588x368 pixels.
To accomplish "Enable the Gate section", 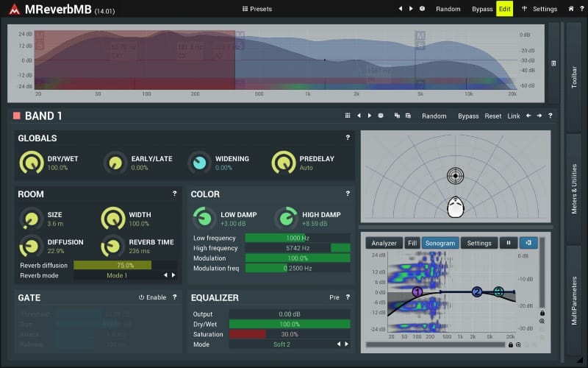I will (152, 297).
